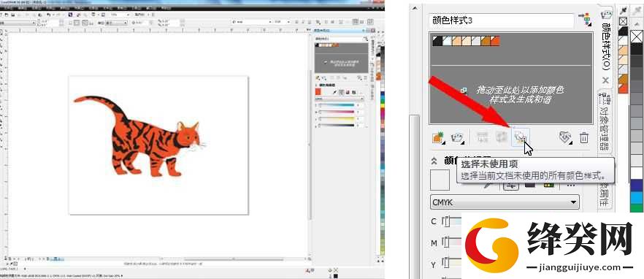Pick the cyan swatch in default palette
644x279 pixels.
(637, 197)
